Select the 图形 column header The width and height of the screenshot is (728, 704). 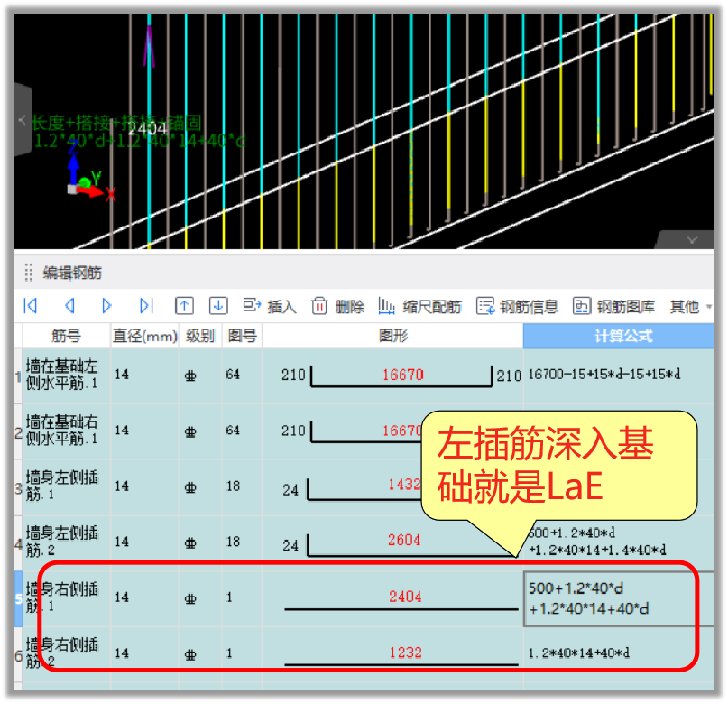coord(392,336)
